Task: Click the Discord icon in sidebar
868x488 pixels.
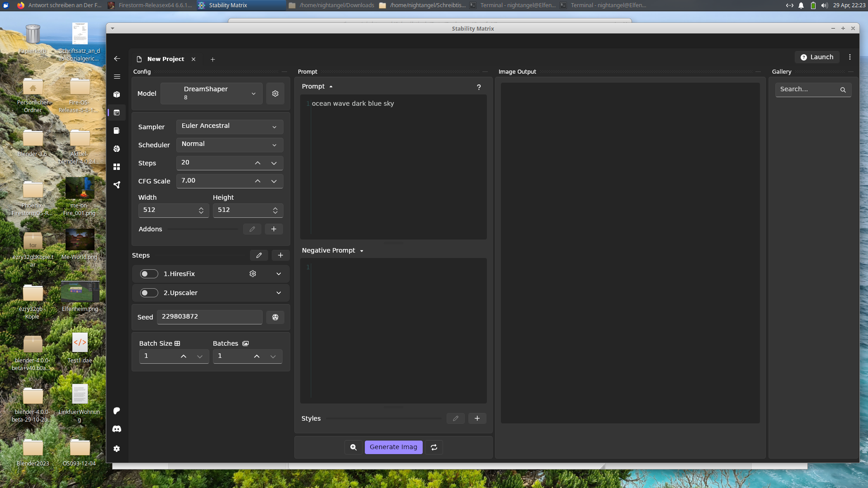Action: coord(117,429)
